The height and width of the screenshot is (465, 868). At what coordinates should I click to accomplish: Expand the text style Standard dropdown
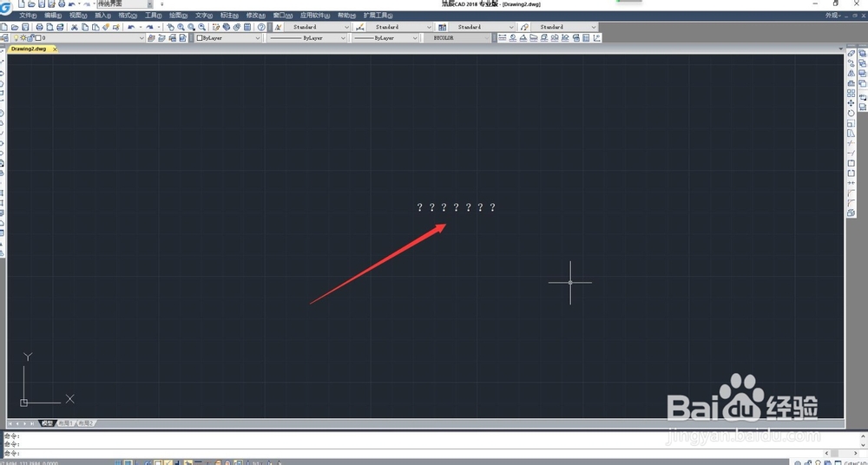click(x=347, y=27)
